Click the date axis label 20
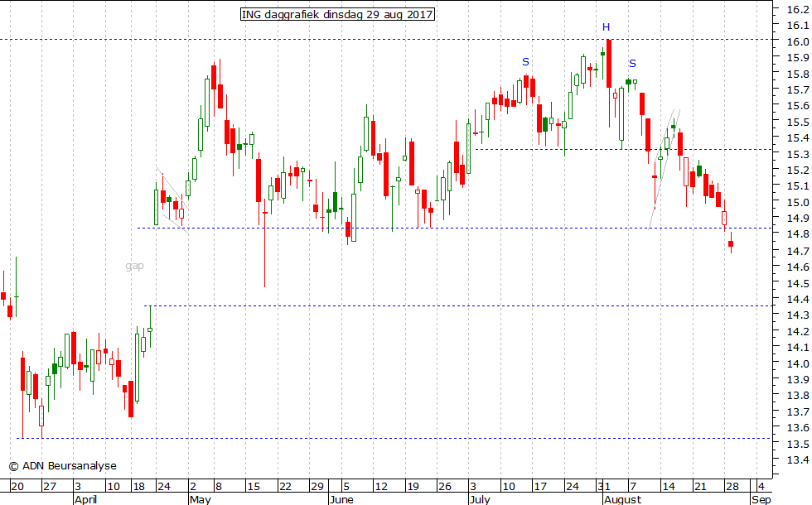The height and width of the screenshot is (505, 812). pyautogui.click(x=17, y=487)
